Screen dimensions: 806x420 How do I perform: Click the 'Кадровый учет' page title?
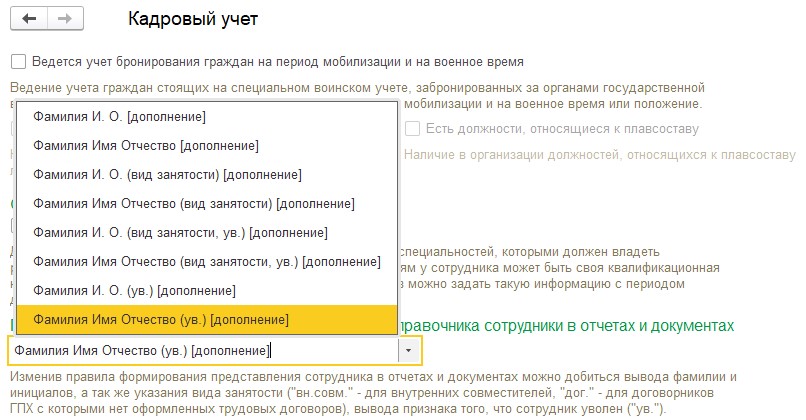coord(193,19)
